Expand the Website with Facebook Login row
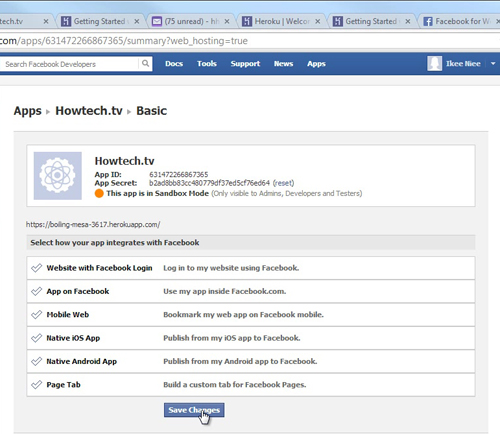Image resolution: width=500 pixels, height=434 pixels. point(251,268)
